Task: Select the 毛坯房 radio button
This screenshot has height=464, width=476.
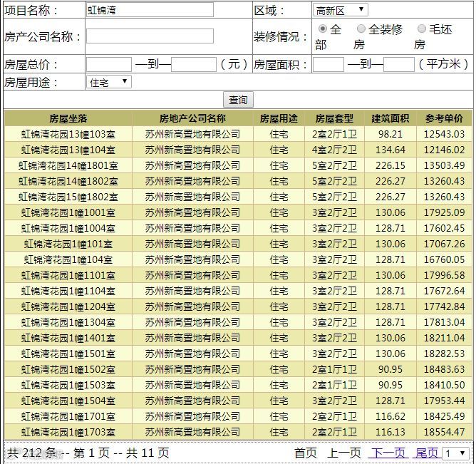Action: point(422,29)
